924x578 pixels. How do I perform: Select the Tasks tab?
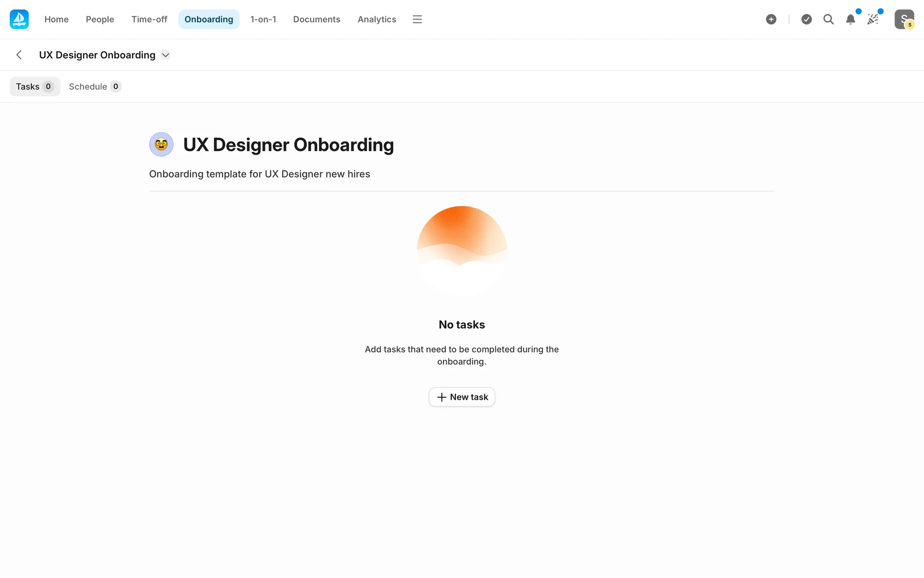(35, 87)
